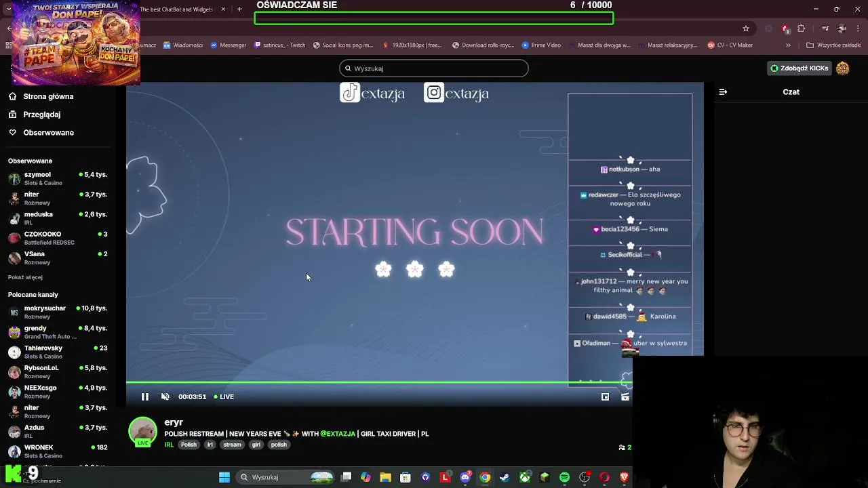Open mokrysuchar recommended channel
This screenshot has width=868, height=488.
[58, 312]
